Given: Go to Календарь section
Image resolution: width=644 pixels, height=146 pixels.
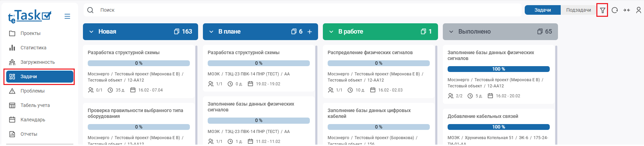Looking at the screenshot, I should [33, 120].
